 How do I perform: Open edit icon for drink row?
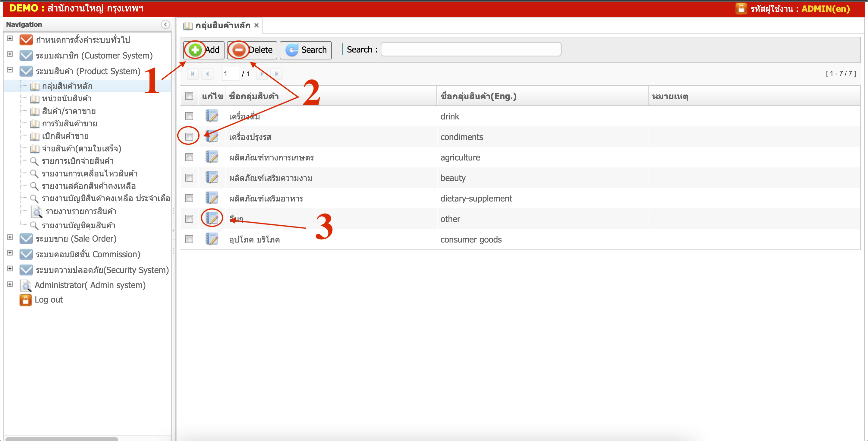pos(212,116)
